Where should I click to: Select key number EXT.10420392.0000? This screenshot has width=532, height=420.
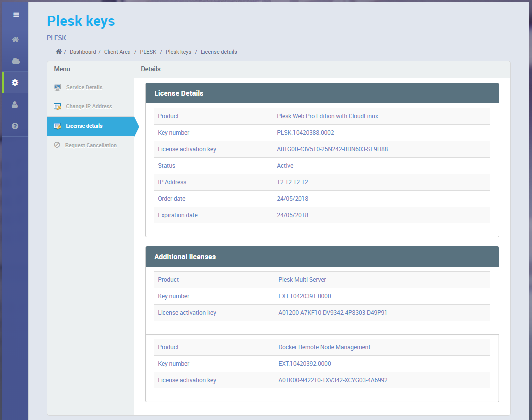[x=305, y=364]
